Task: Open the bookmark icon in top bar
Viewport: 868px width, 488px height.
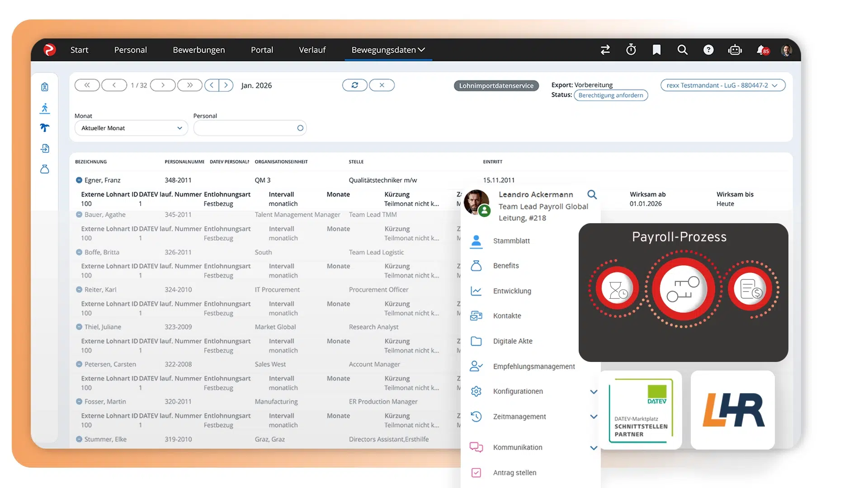Action: [656, 50]
